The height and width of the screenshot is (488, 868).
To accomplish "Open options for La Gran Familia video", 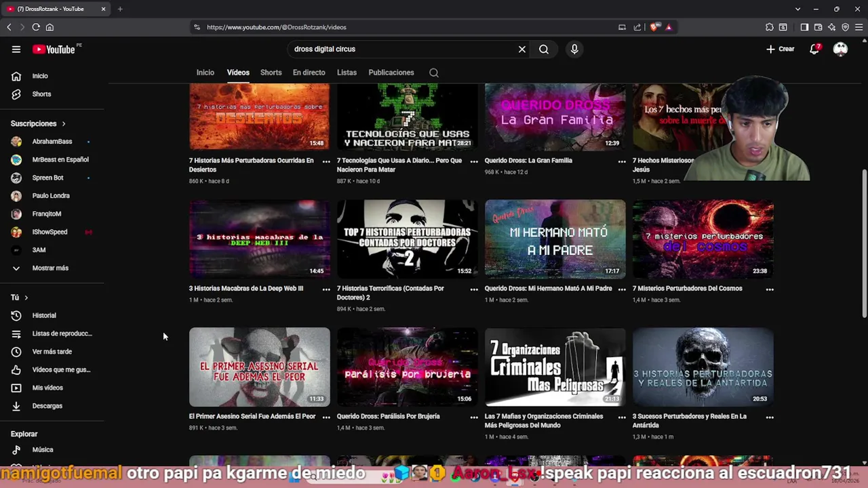I will (x=622, y=161).
